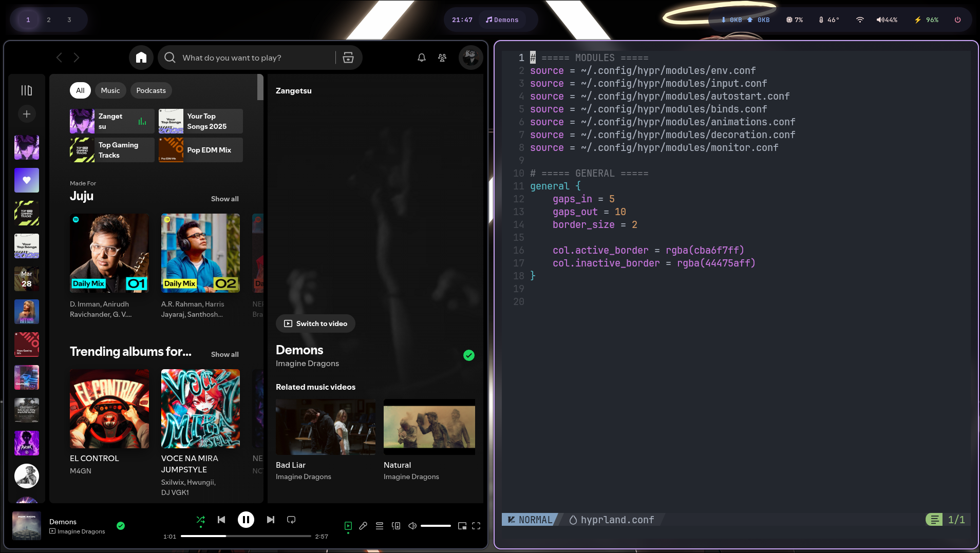Image resolution: width=980 pixels, height=553 pixels.
Task: Enter fullscreen playback mode
Action: click(475, 526)
